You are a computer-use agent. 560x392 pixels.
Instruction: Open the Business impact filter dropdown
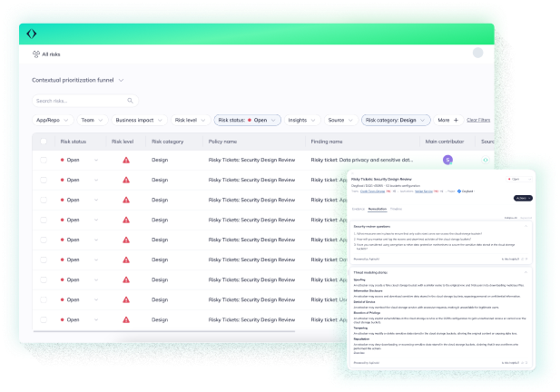[139, 120]
